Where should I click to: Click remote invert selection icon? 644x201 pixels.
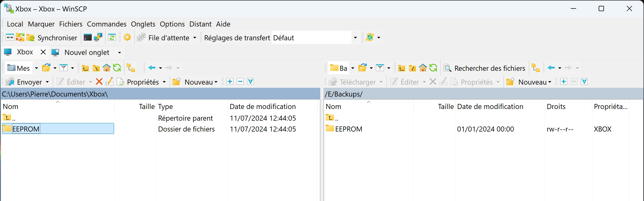pos(584,82)
